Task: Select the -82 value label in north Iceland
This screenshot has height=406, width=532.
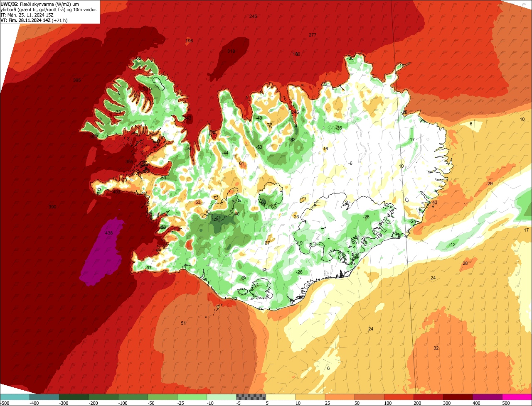Action: coord(292,139)
